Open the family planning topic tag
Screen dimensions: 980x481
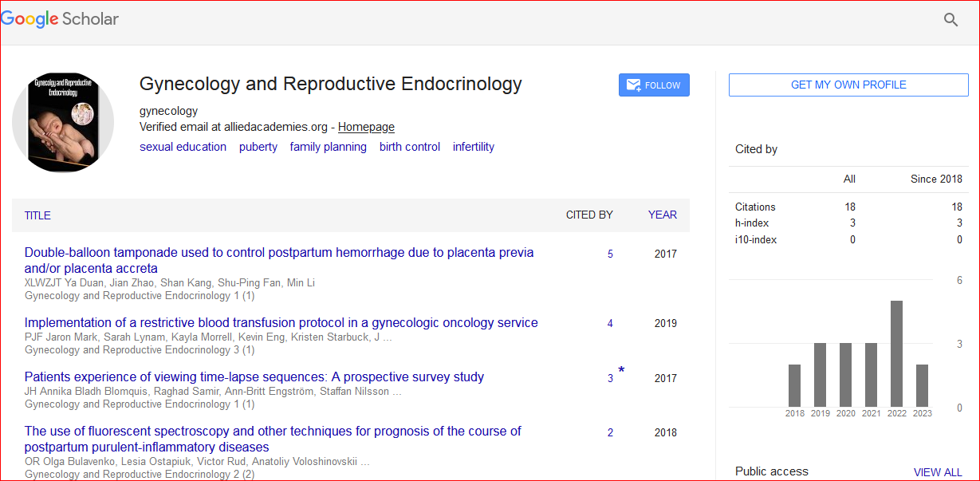click(328, 147)
